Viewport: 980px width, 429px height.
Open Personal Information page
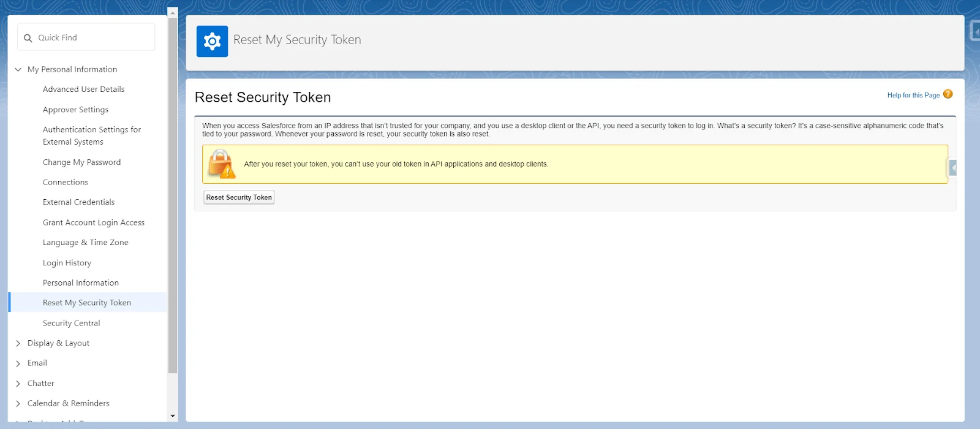click(81, 283)
